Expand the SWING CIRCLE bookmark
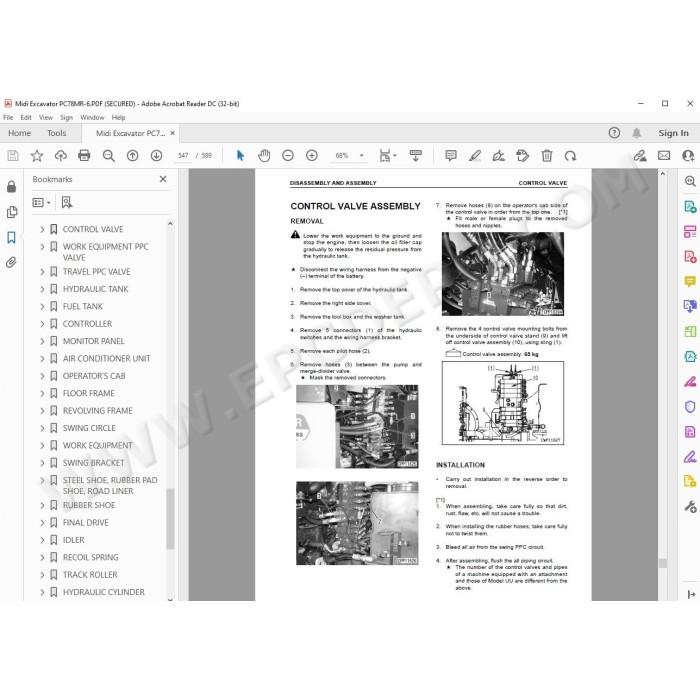Image resolution: width=700 pixels, height=700 pixels. coord(42,428)
